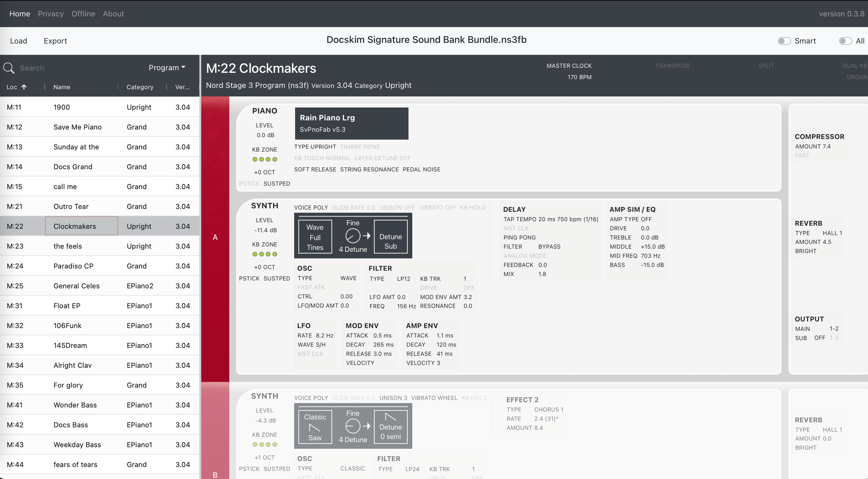Open the About page

113,14
